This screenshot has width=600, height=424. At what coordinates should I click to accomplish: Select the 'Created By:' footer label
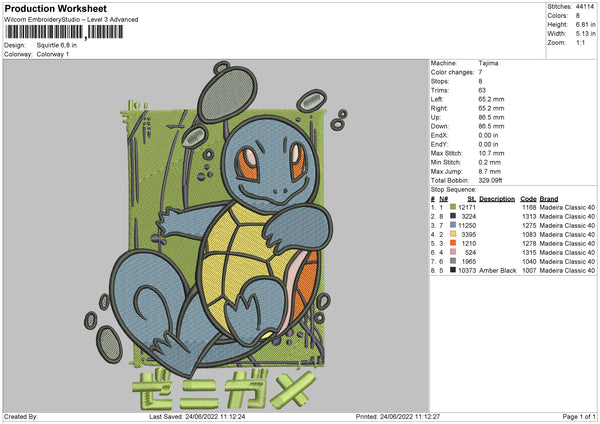click(21, 416)
